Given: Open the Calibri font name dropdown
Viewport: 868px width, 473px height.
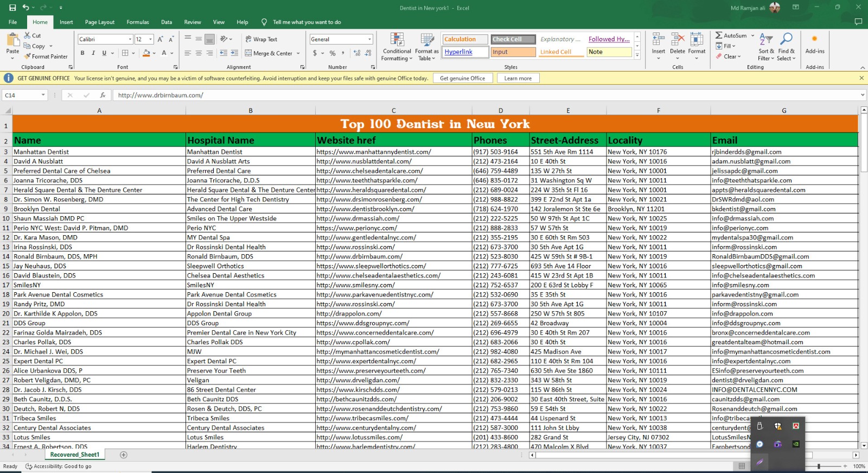Looking at the screenshot, I should click(x=130, y=39).
